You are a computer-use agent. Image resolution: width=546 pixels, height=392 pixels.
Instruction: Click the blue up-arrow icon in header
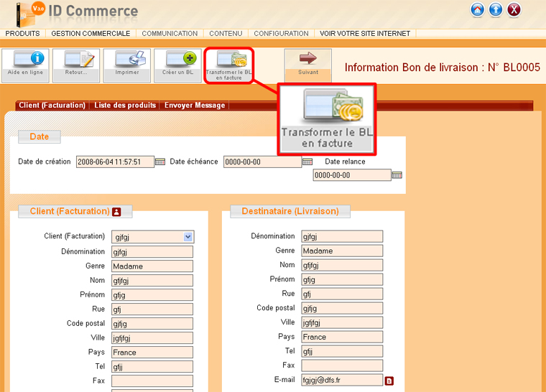coord(496,10)
